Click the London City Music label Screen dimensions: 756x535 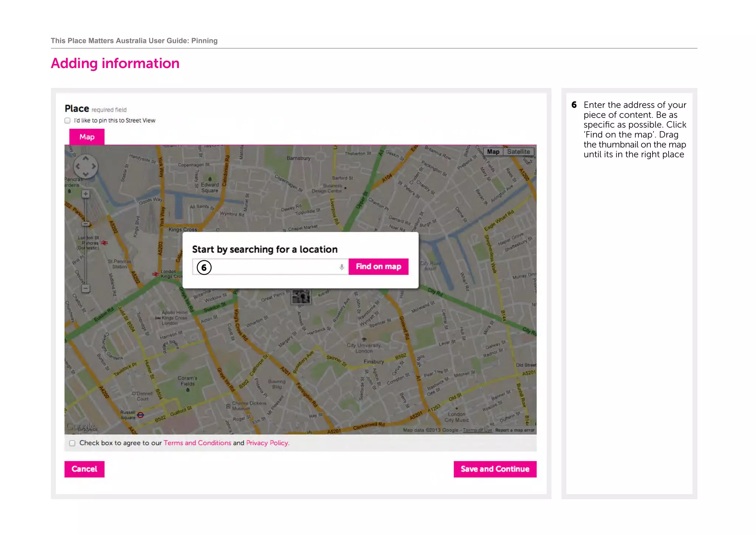pos(457,417)
